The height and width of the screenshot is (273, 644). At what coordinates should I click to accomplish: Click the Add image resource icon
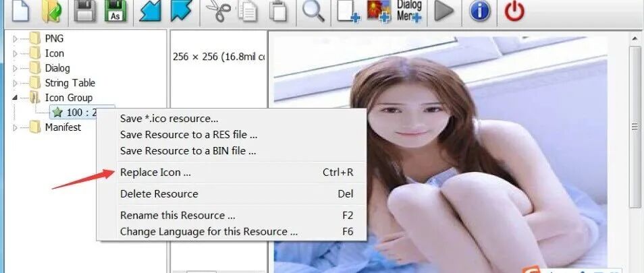coord(378,11)
